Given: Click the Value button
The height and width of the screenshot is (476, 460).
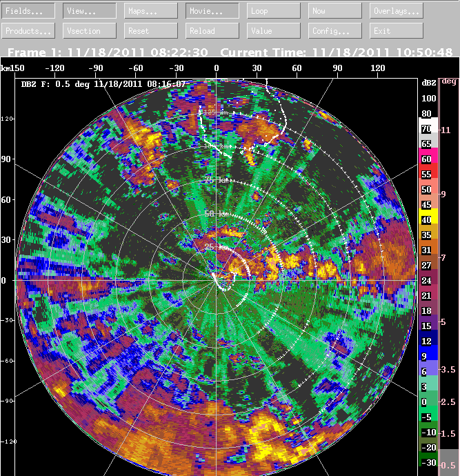Looking at the screenshot, I should click(274, 31).
